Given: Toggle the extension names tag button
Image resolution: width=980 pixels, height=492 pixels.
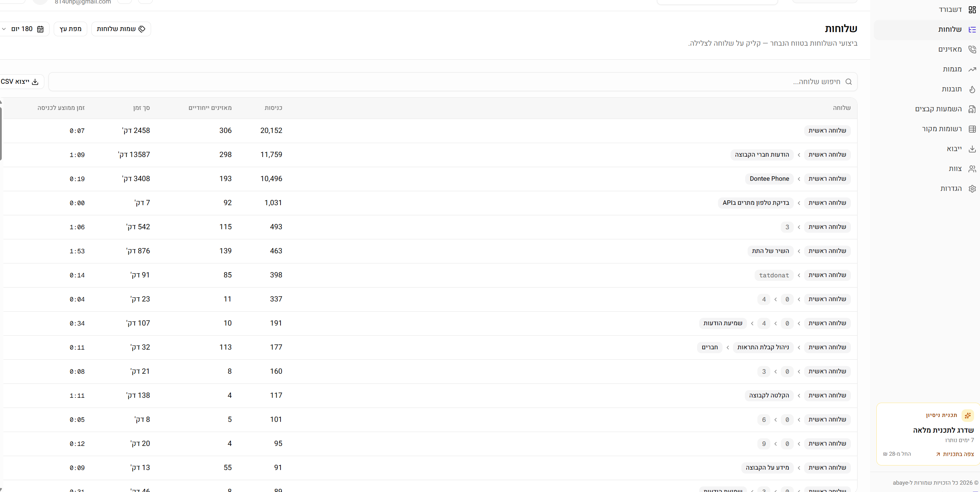Looking at the screenshot, I should coord(121,29).
